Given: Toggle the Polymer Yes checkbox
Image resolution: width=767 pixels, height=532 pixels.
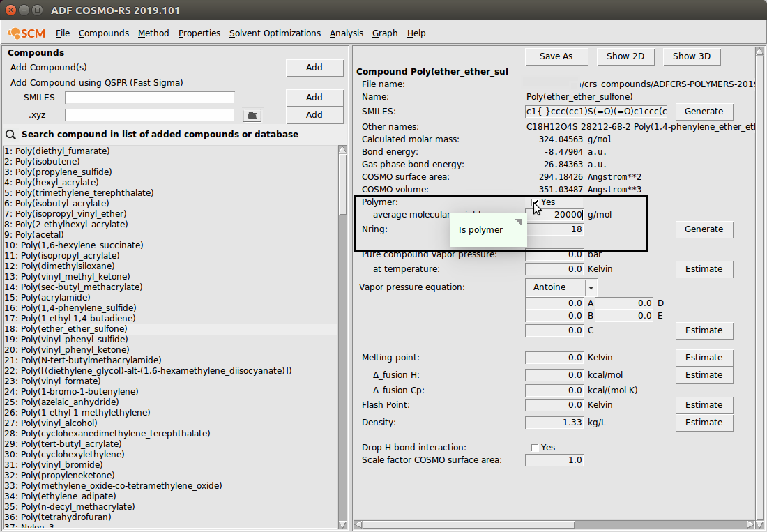Looking at the screenshot, I should click(535, 202).
